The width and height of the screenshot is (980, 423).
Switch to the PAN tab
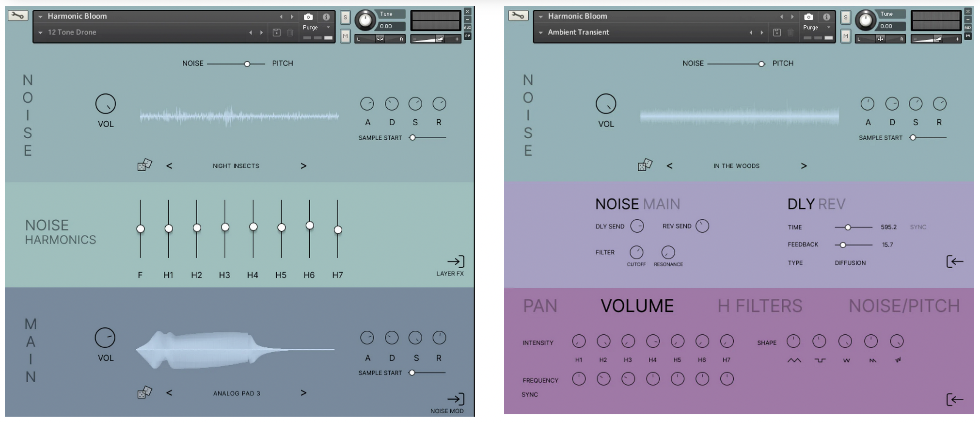point(540,306)
